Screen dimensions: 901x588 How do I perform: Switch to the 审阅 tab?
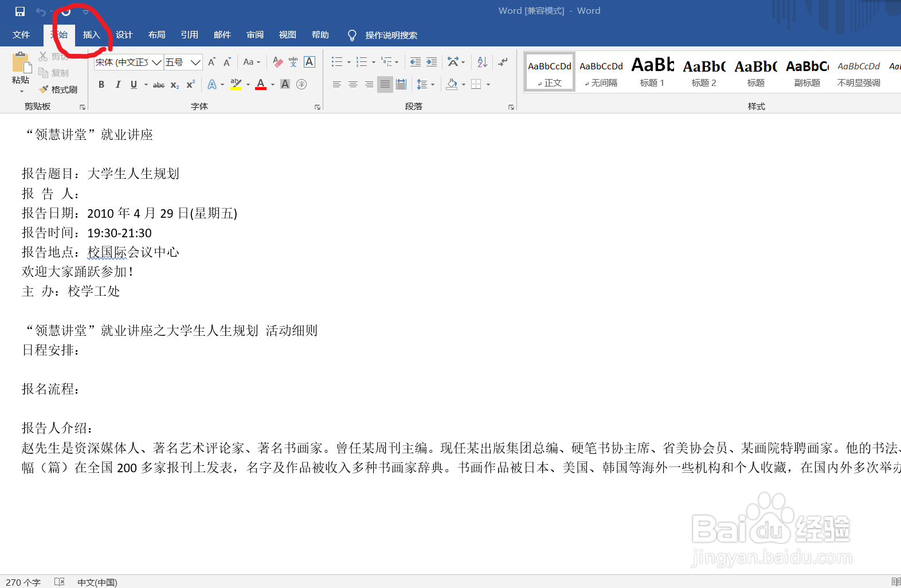254,35
